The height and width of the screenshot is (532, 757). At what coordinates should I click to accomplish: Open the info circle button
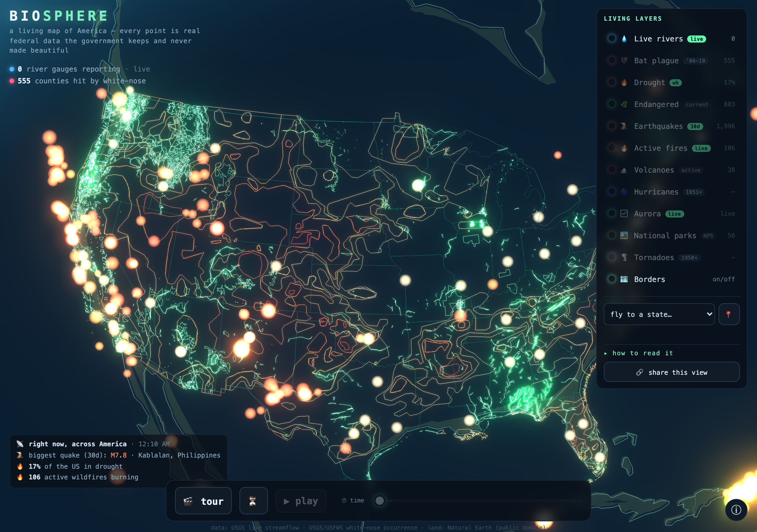736,510
